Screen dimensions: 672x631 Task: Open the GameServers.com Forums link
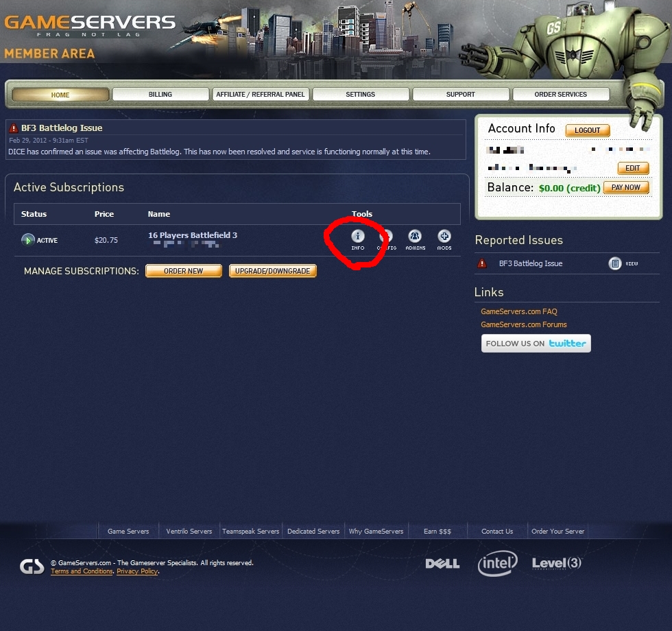[524, 324]
